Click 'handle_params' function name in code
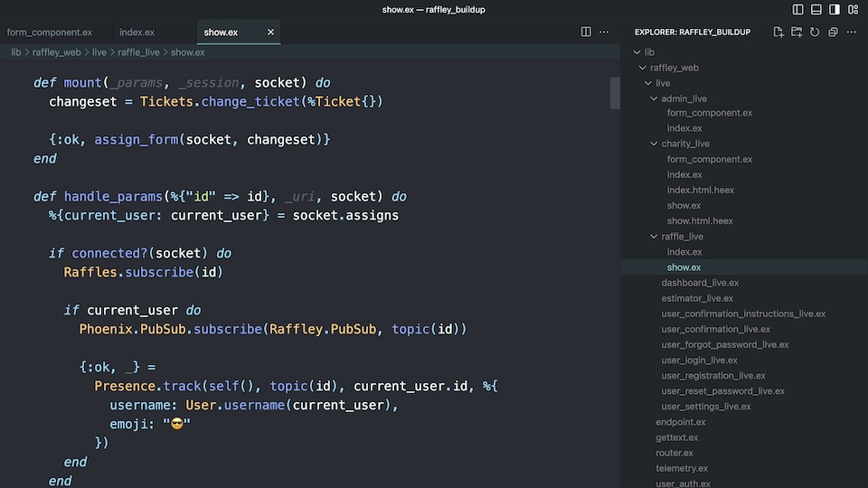The image size is (868, 488). [x=113, y=196]
